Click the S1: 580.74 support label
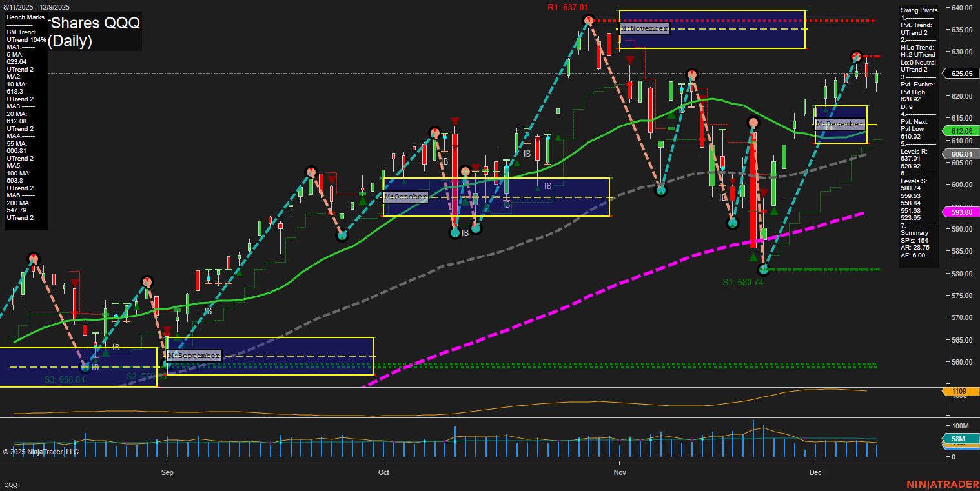 742,282
